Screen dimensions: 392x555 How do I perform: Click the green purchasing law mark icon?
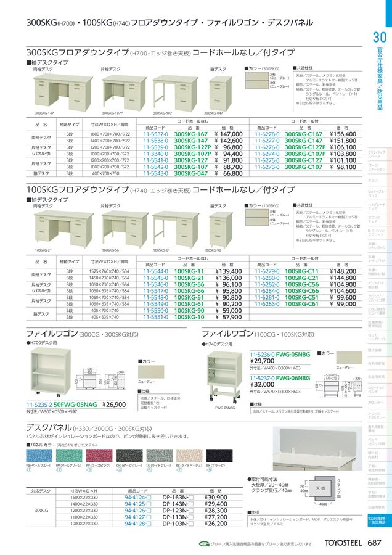tap(204, 544)
